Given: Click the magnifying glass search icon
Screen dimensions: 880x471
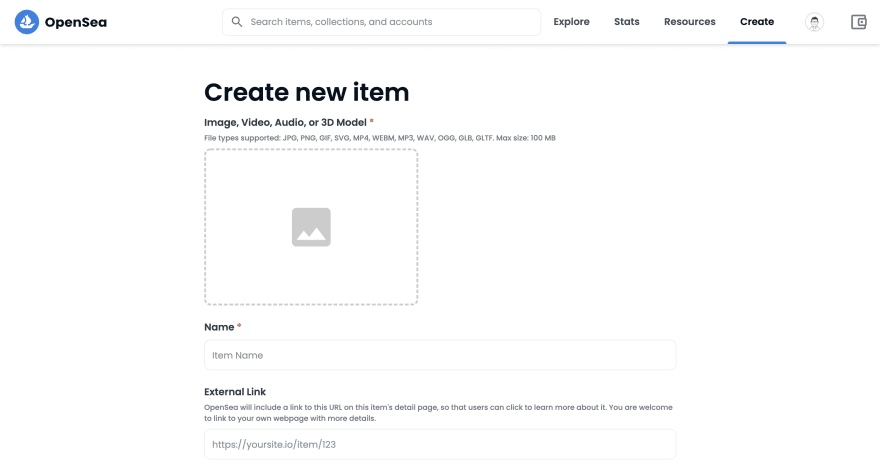Looking at the screenshot, I should pos(237,22).
